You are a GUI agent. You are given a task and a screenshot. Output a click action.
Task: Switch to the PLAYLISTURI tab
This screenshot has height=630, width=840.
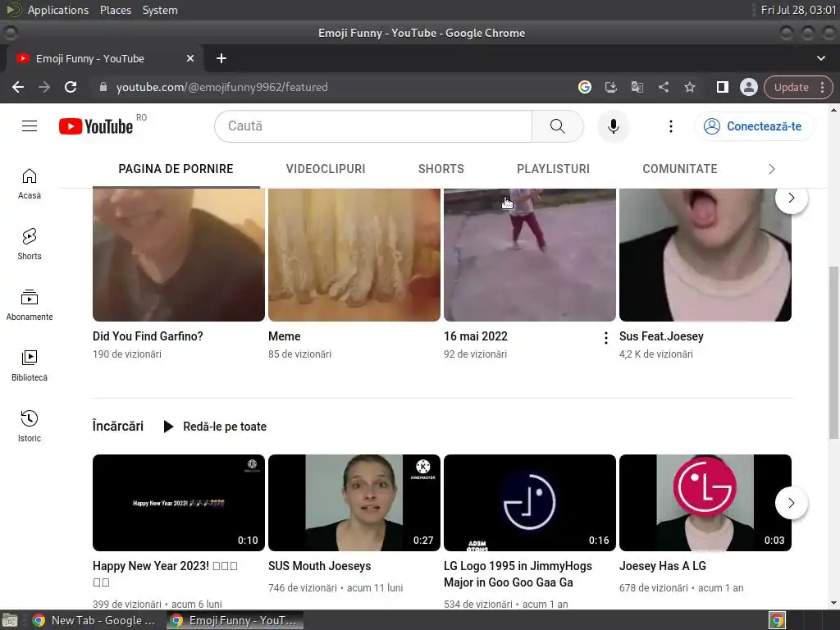pyautogui.click(x=554, y=169)
